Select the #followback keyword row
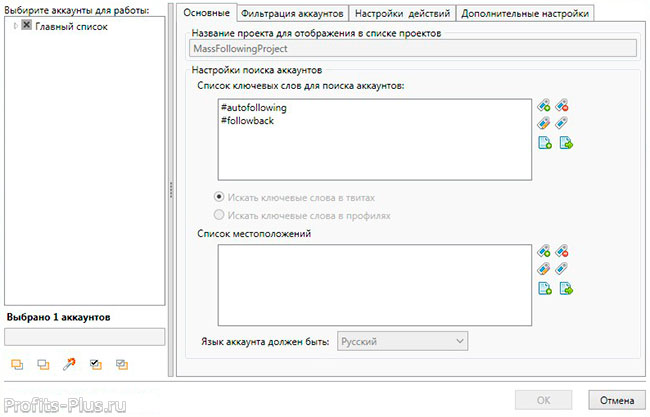 [247, 121]
